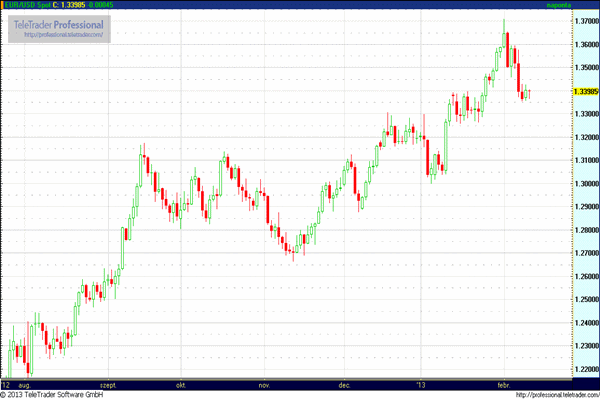The image size is (600, 400).
Task: Click the yellow 1.33985 current price marker
Action: coord(560,91)
